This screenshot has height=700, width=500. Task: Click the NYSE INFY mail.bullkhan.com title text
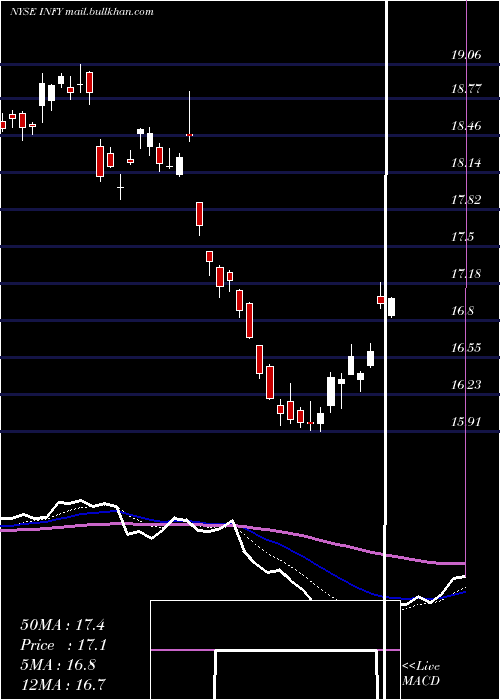tap(82, 12)
